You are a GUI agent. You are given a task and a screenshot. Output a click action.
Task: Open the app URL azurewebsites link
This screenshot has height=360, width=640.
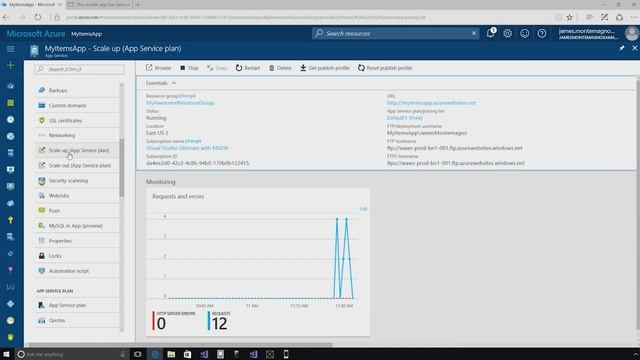(x=431, y=103)
